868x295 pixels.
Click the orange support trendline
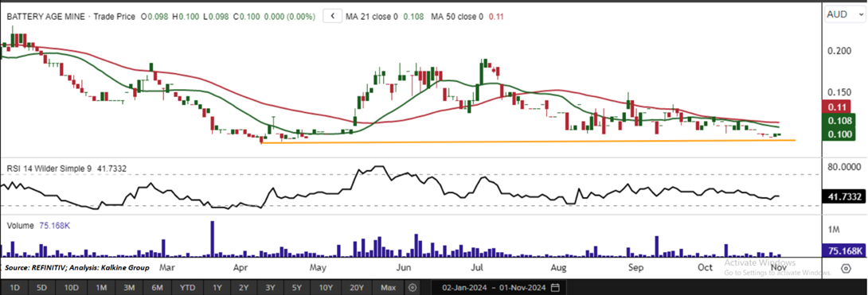click(527, 142)
